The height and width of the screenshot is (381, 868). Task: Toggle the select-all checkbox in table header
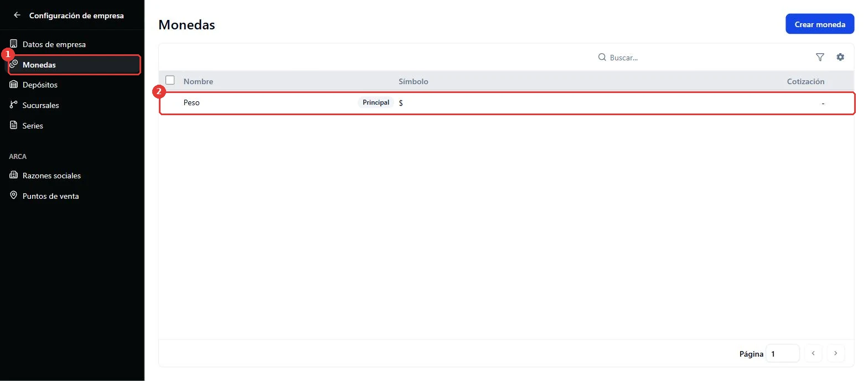click(x=170, y=80)
